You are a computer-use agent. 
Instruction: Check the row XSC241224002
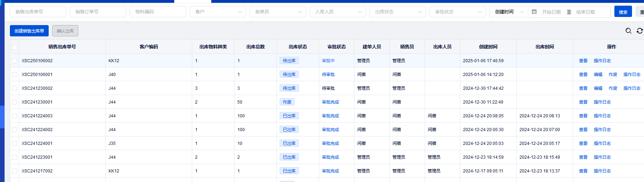pos(14,130)
